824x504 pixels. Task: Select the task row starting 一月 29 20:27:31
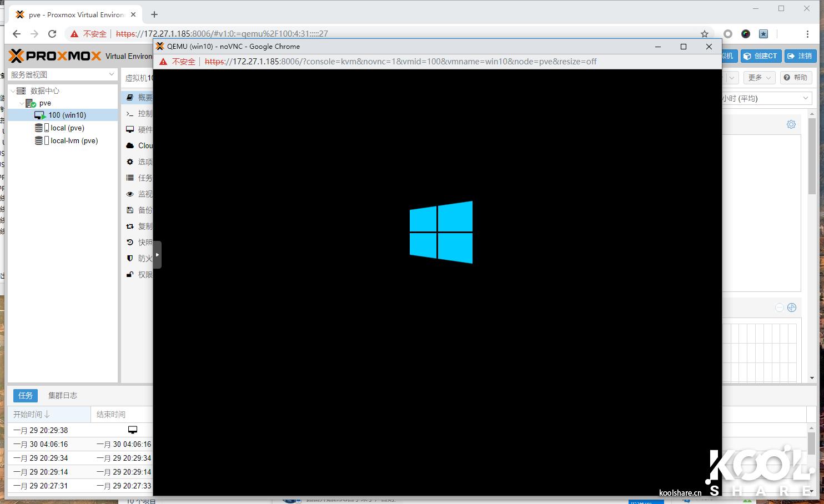coord(80,486)
